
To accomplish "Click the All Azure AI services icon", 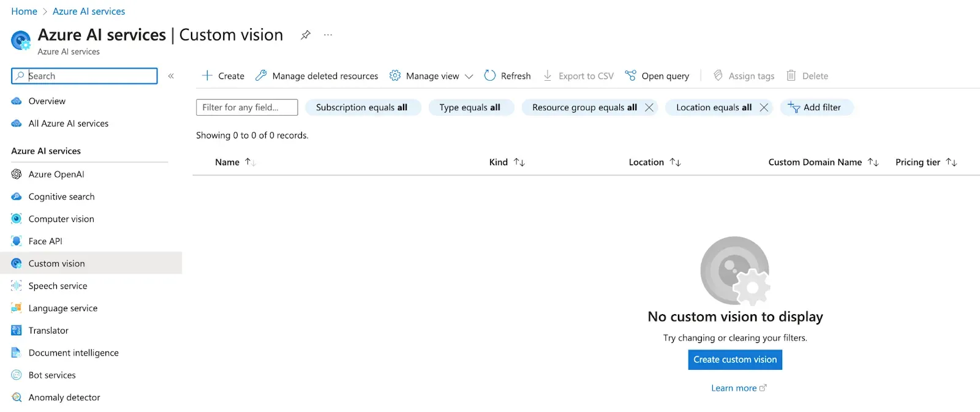I will [x=17, y=124].
